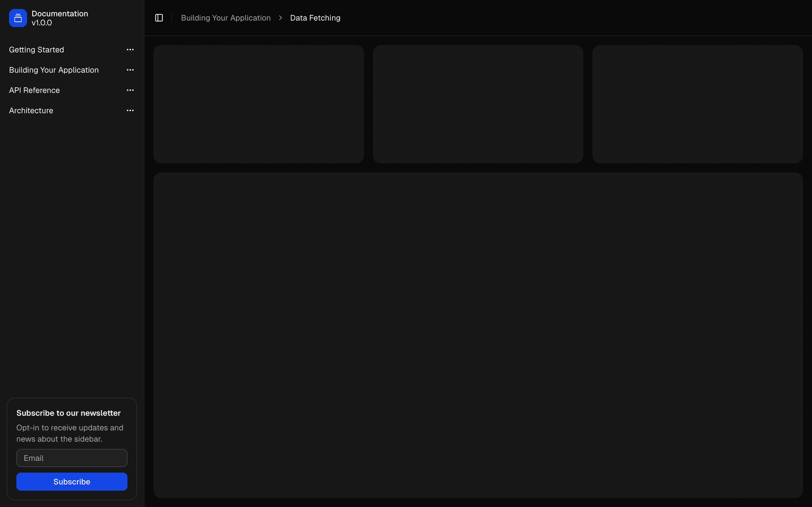Click the breadcrumb chevron separator
Viewport: 812px width, 507px height.
(x=281, y=18)
